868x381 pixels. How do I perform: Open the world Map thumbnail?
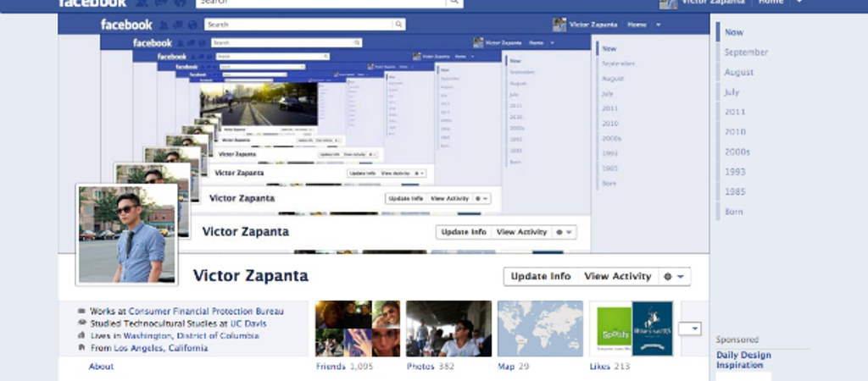[x=540, y=329]
